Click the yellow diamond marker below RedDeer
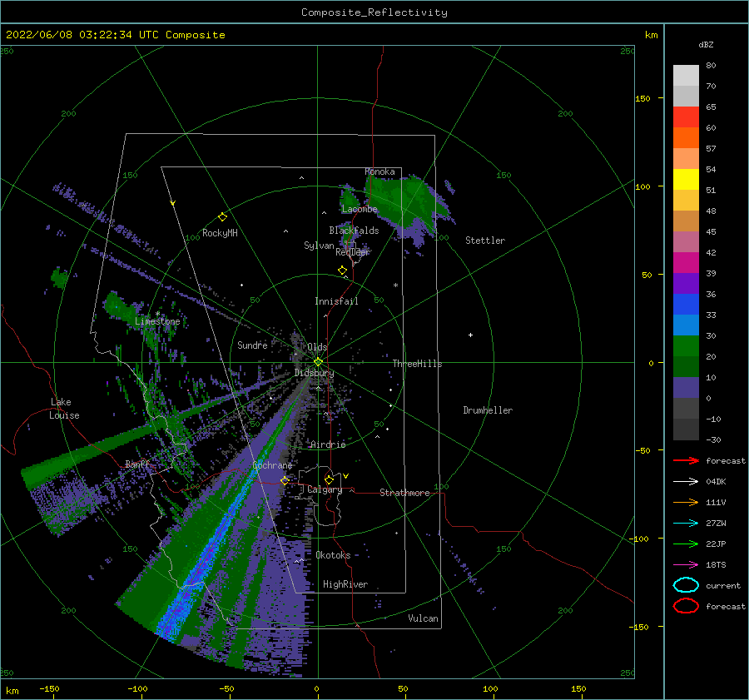Viewport: 749px width, 700px height. click(x=343, y=271)
